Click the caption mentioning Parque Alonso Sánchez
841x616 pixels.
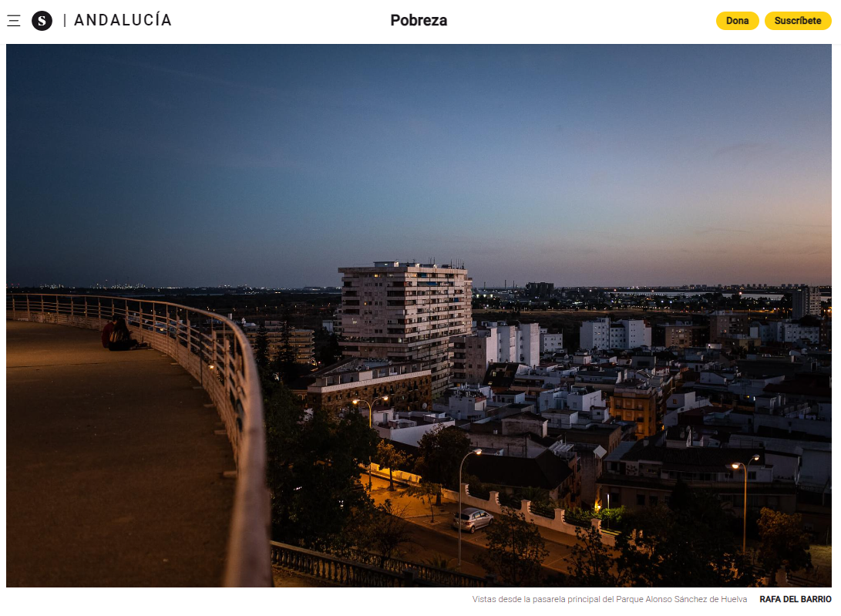(x=609, y=599)
